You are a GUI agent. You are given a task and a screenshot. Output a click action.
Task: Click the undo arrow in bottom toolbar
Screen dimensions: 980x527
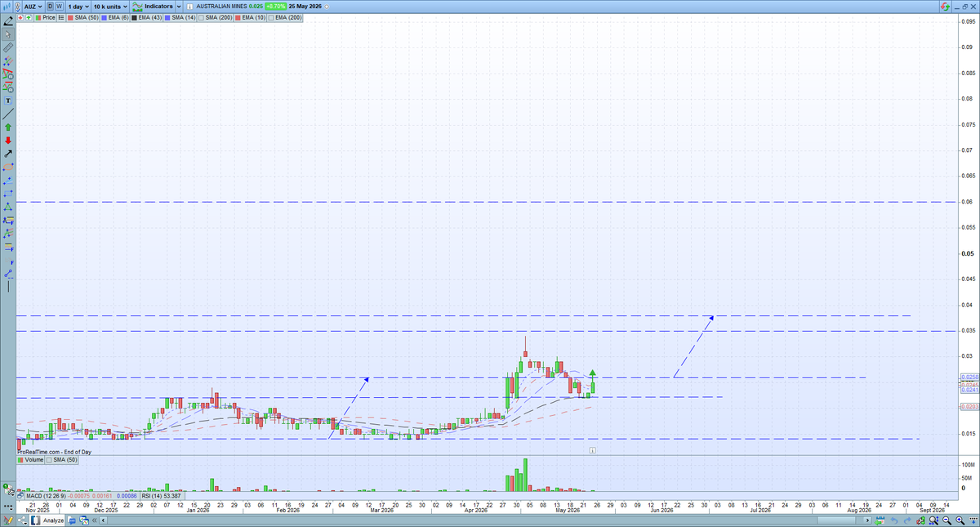894,520
